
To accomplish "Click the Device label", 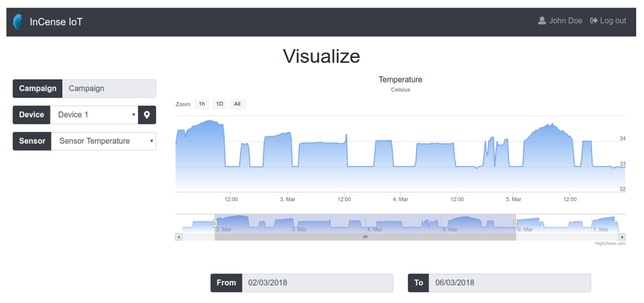I will [x=32, y=115].
